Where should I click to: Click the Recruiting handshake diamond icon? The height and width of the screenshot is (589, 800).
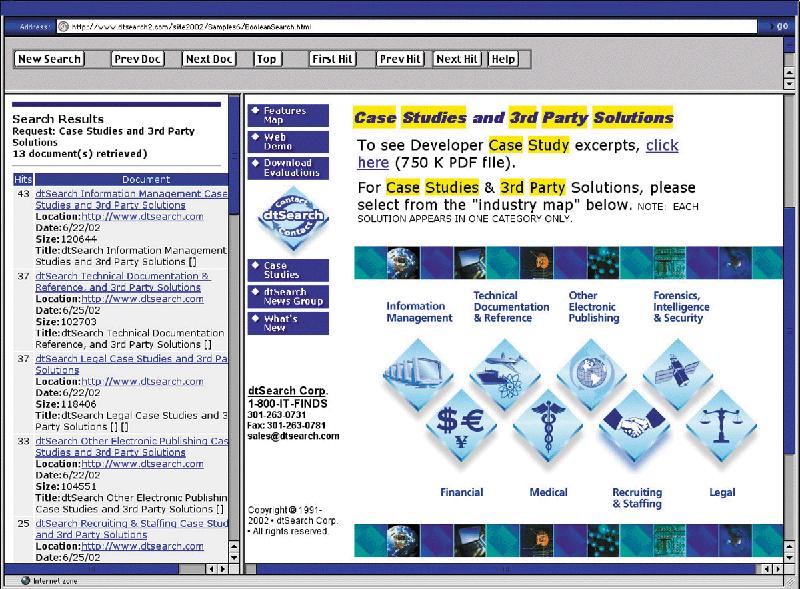click(634, 426)
